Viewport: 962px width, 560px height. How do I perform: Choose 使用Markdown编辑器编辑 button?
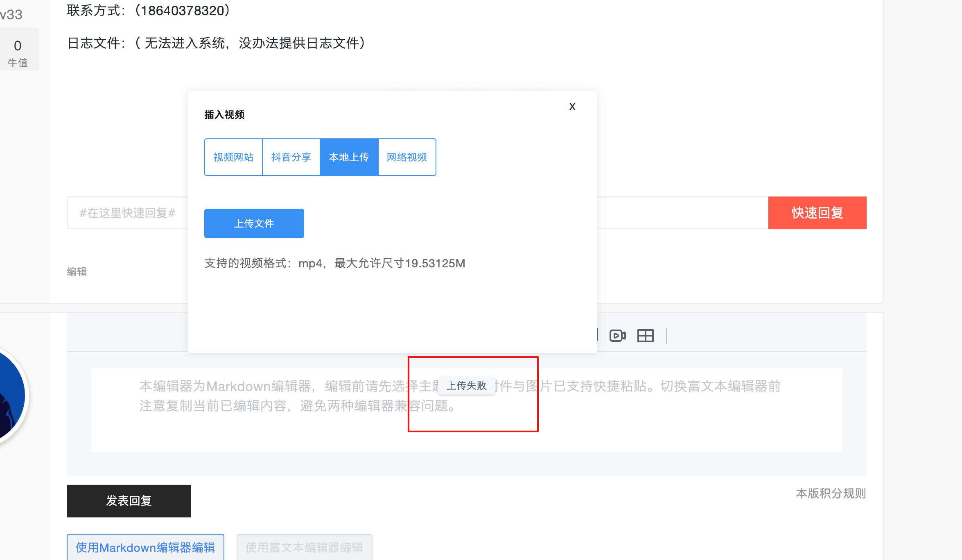[x=145, y=547]
